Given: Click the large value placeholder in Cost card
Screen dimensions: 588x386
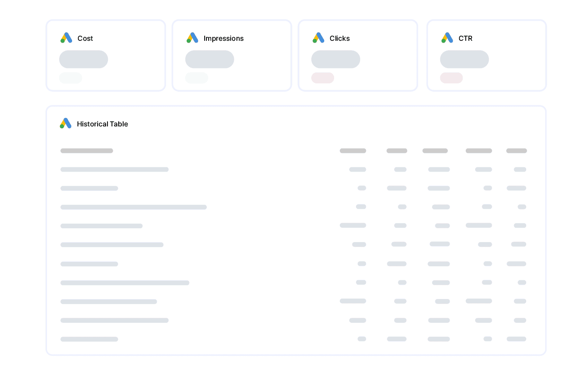Looking at the screenshot, I should (x=84, y=59).
